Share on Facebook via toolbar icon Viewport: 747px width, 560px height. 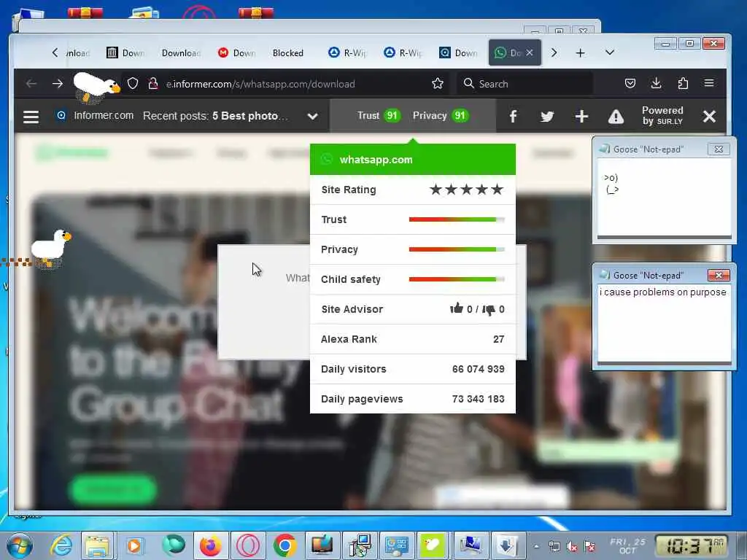pos(513,116)
